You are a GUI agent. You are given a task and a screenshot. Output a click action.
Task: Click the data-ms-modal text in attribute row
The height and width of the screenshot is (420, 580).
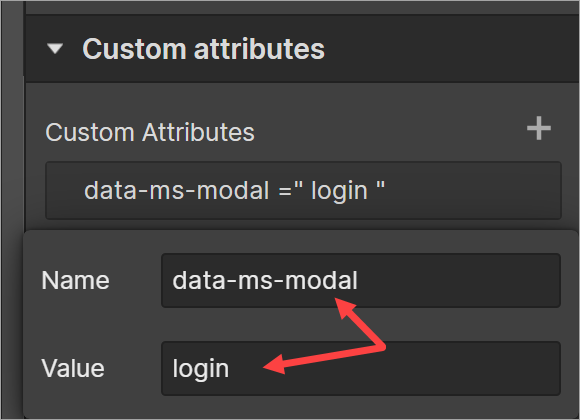pyautogui.click(x=177, y=191)
